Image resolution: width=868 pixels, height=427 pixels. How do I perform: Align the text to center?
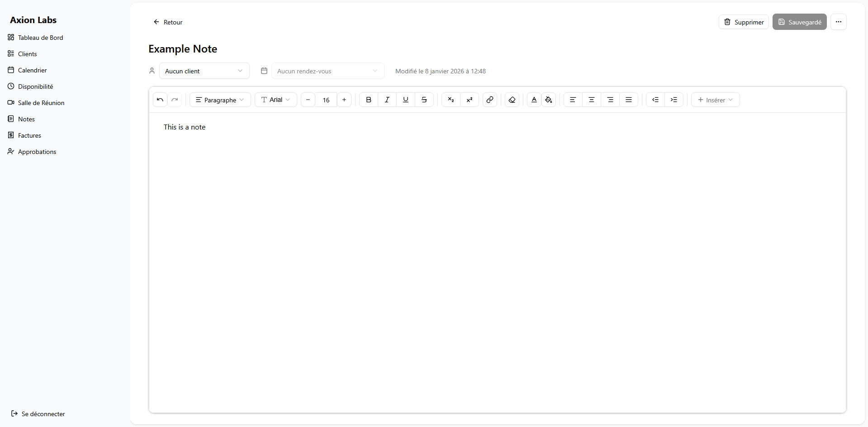(x=591, y=100)
